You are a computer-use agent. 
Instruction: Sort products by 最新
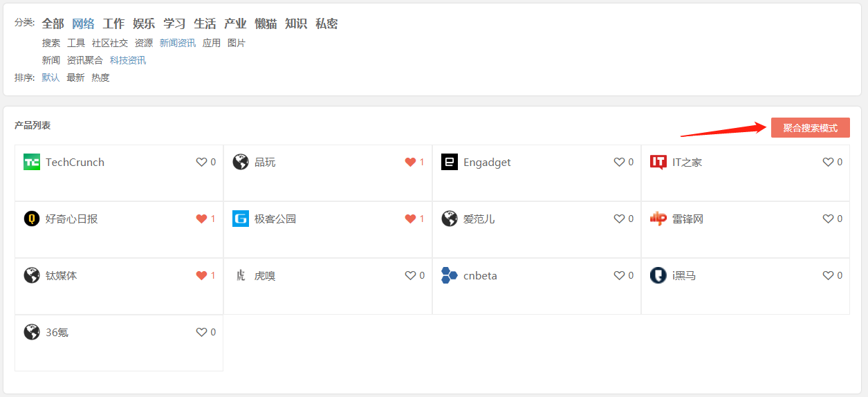pos(75,78)
